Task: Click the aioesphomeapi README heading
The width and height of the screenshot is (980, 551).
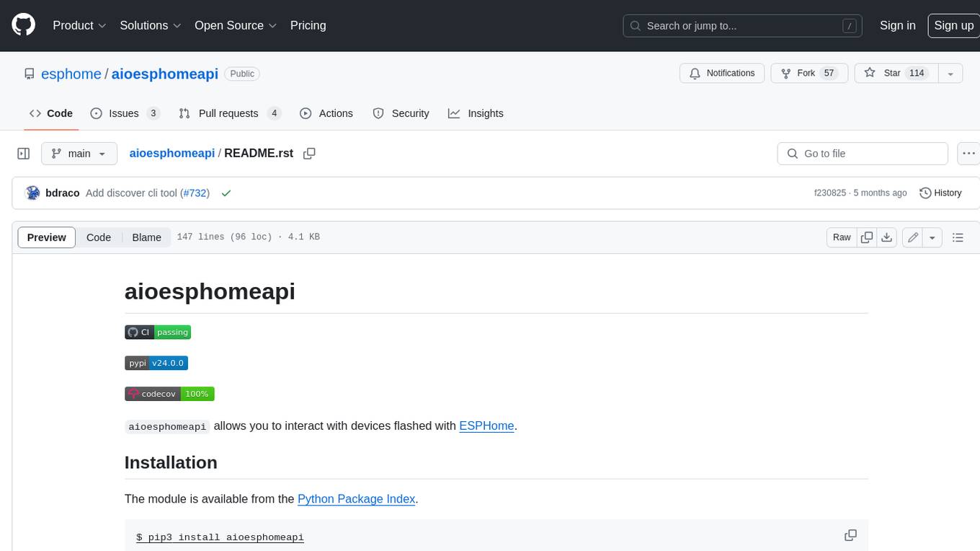Action: [x=210, y=291]
